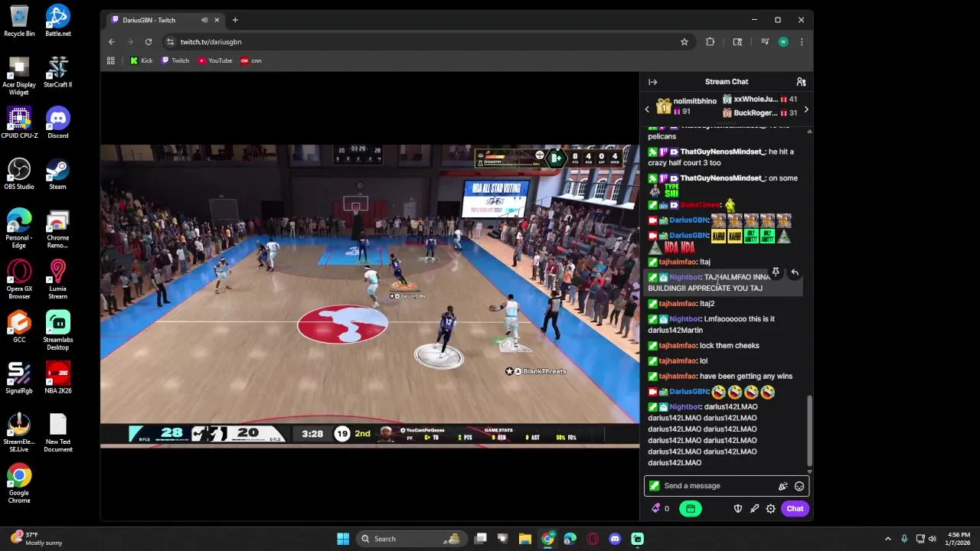Click nolimitbhino top gifter entry

(687, 106)
